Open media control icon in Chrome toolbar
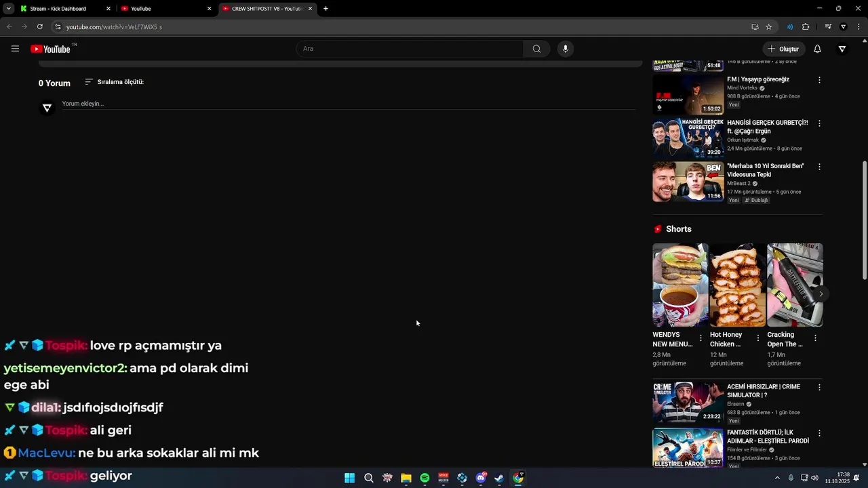The height and width of the screenshot is (488, 868). coord(828,26)
